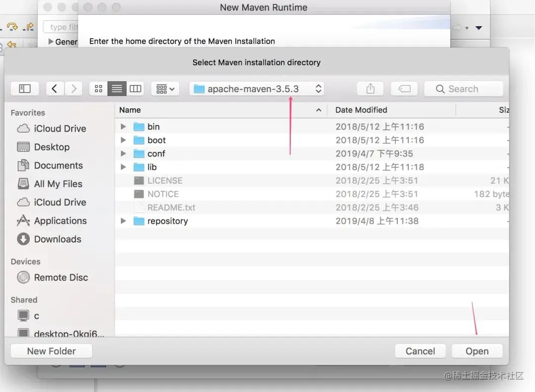Select the desktop-0kqi6 shared computer
This screenshot has height=392, width=535.
[61, 333]
